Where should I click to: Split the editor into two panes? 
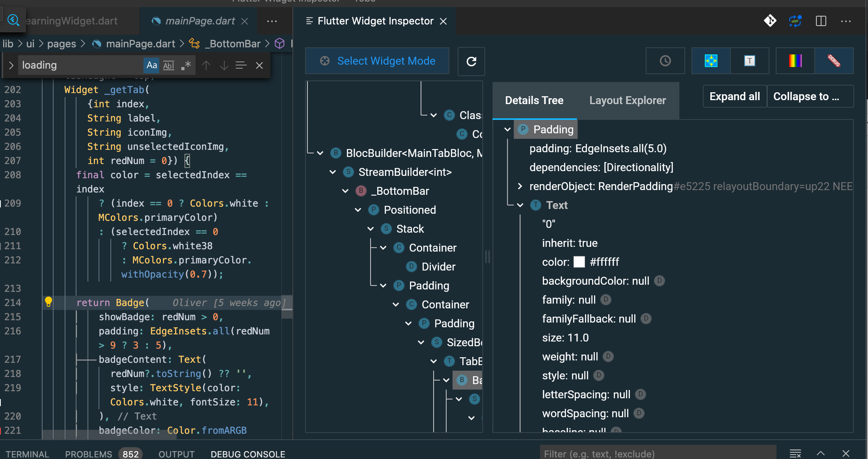pyautogui.click(x=821, y=21)
